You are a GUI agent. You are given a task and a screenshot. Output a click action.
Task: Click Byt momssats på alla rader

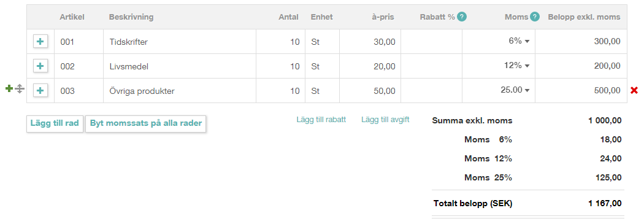click(146, 124)
